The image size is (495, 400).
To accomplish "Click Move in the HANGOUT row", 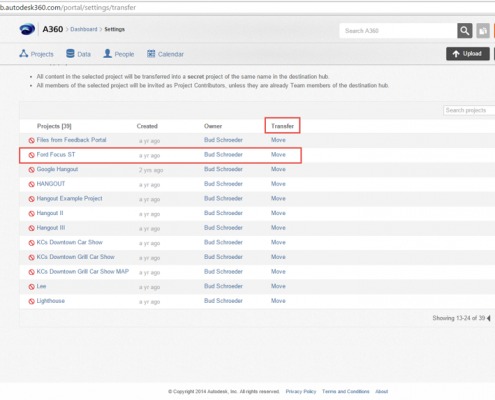I will 278,184.
